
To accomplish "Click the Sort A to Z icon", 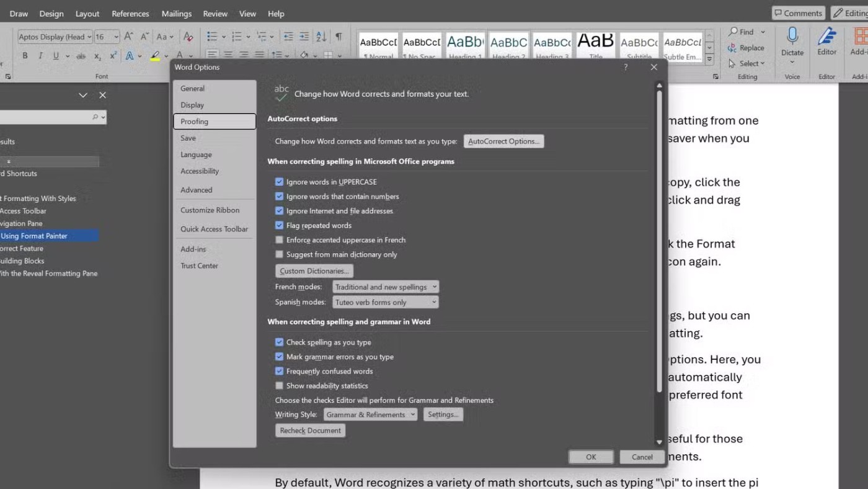I will click(x=321, y=37).
